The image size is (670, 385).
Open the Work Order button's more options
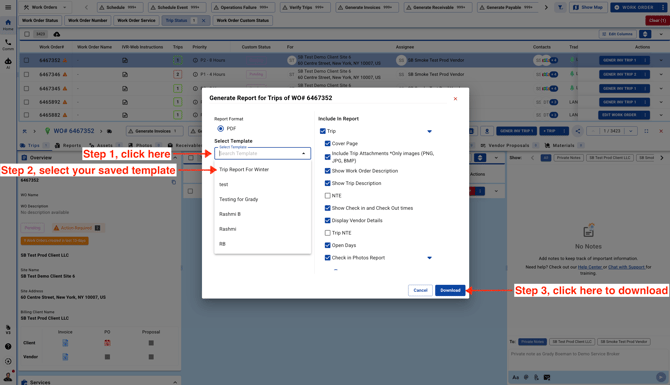(x=663, y=7)
